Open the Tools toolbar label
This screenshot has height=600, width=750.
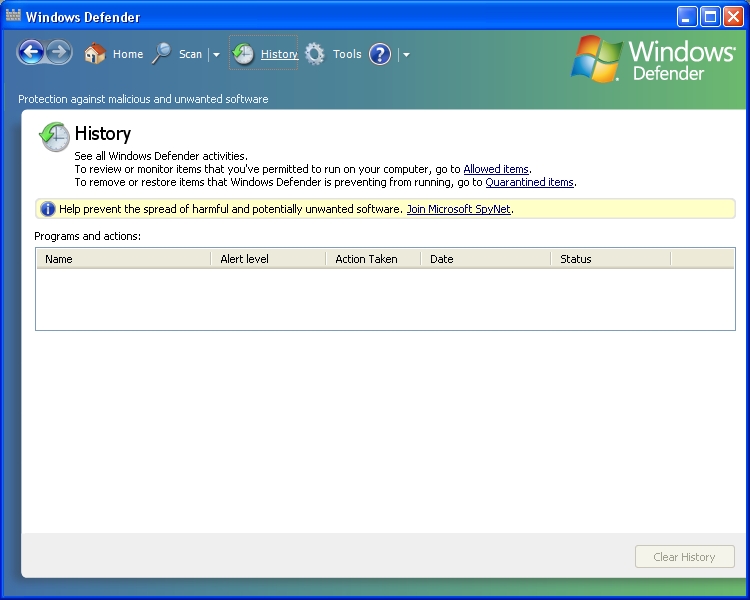tap(347, 54)
